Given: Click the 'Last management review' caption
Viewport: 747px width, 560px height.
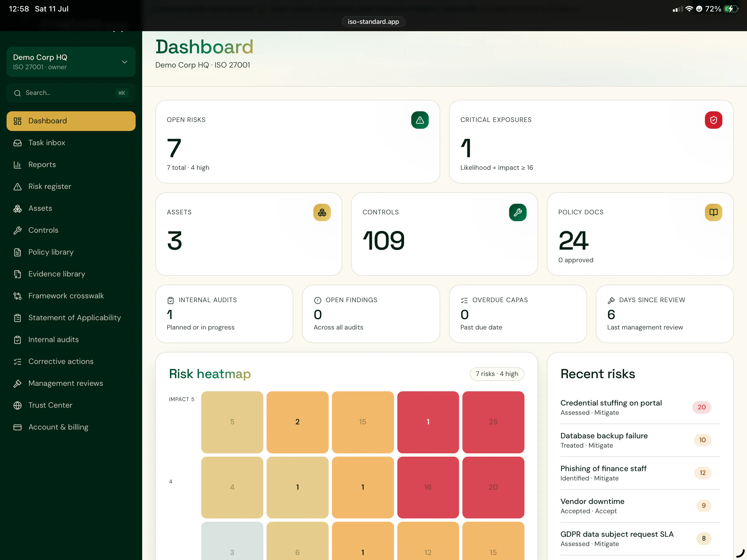Looking at the screenshot, I should point(645,328).
